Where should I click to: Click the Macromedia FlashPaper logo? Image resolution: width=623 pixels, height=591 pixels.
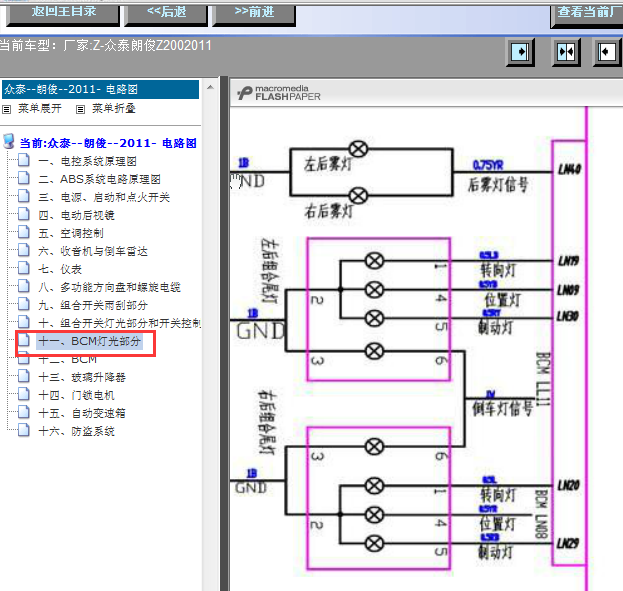click(x=279, y=93)
